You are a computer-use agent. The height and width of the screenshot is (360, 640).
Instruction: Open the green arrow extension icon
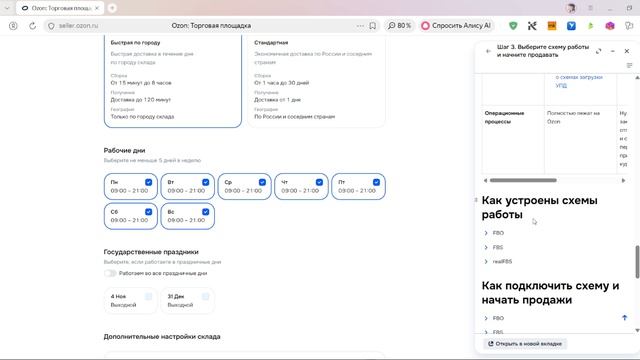[x=591, y=26]
